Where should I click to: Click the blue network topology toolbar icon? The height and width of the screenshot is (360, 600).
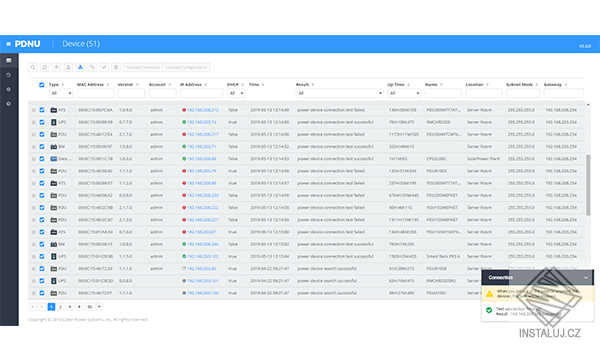point(80,67)
